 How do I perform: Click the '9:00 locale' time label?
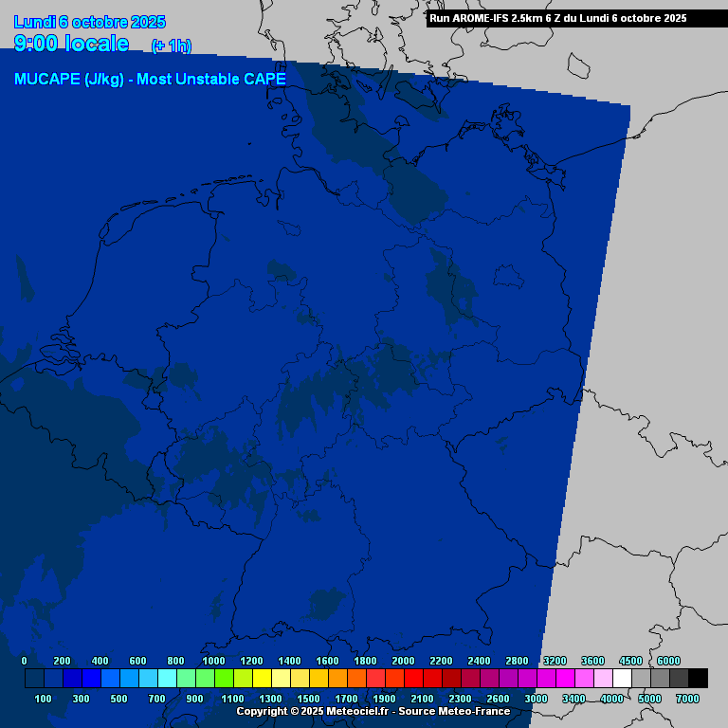pos(72,44)
